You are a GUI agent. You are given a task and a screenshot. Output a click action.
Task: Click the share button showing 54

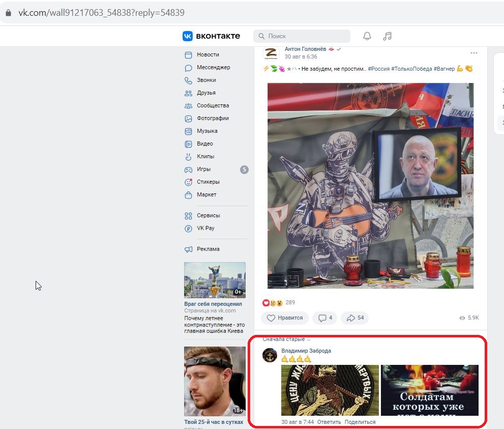click(355, 318)
